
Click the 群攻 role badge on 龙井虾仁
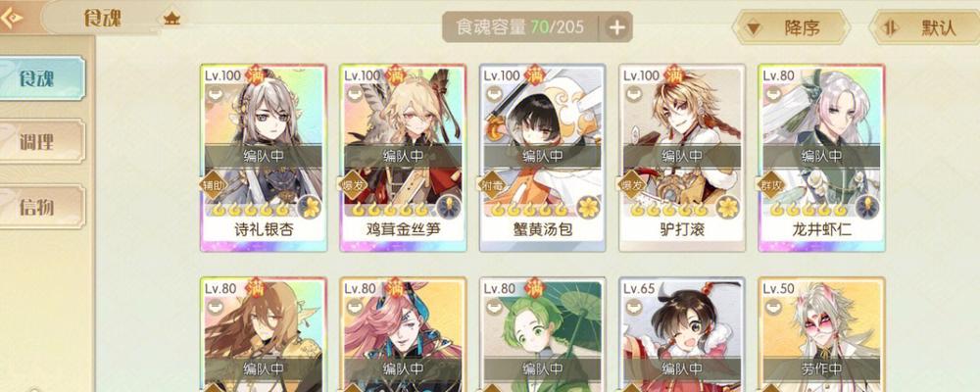[x=770, y=185]
